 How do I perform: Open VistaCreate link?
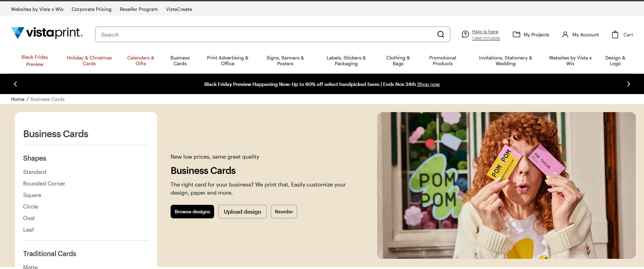179,9
